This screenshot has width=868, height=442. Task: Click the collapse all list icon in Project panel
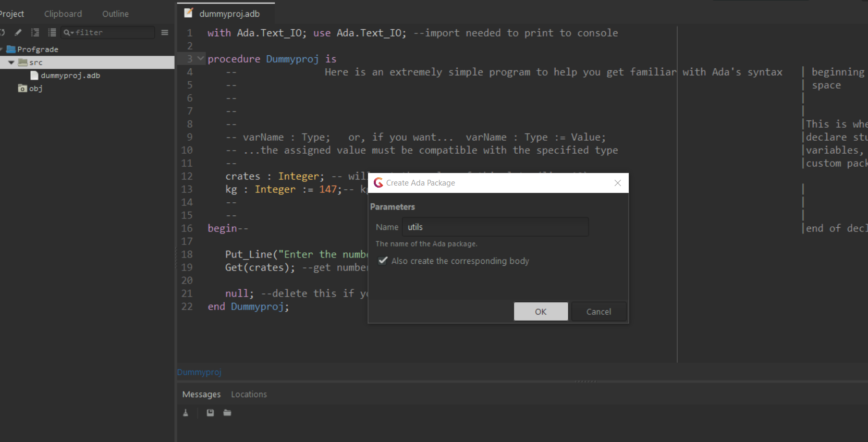click(x=52, y=32)
